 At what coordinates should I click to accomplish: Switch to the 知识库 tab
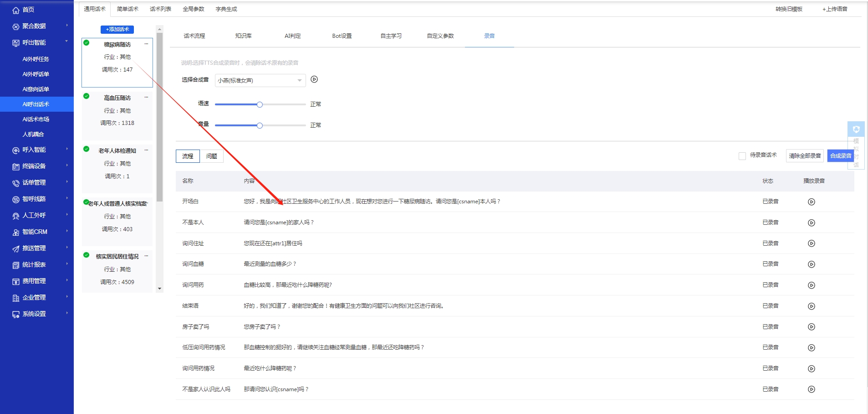tap(244, 36)
